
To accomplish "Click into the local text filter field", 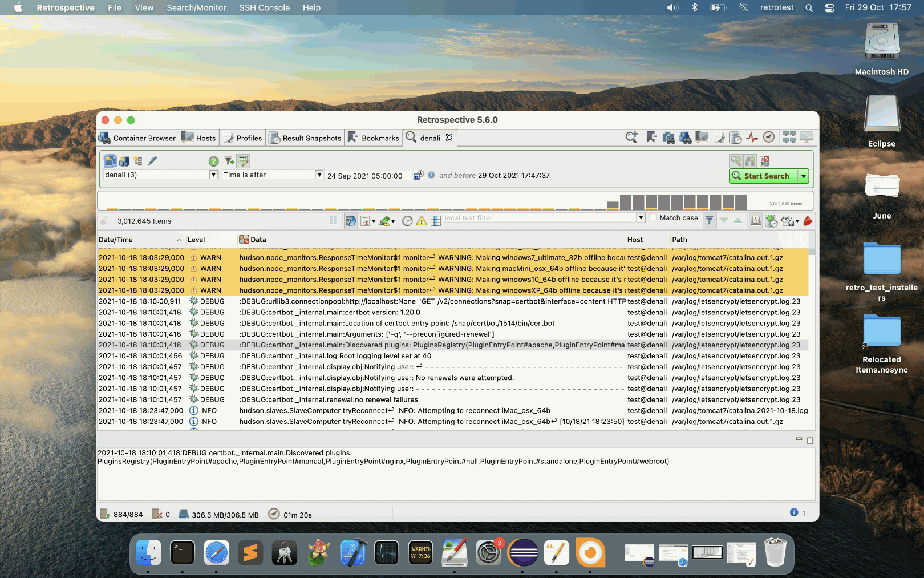I will (x=540, y=218).
